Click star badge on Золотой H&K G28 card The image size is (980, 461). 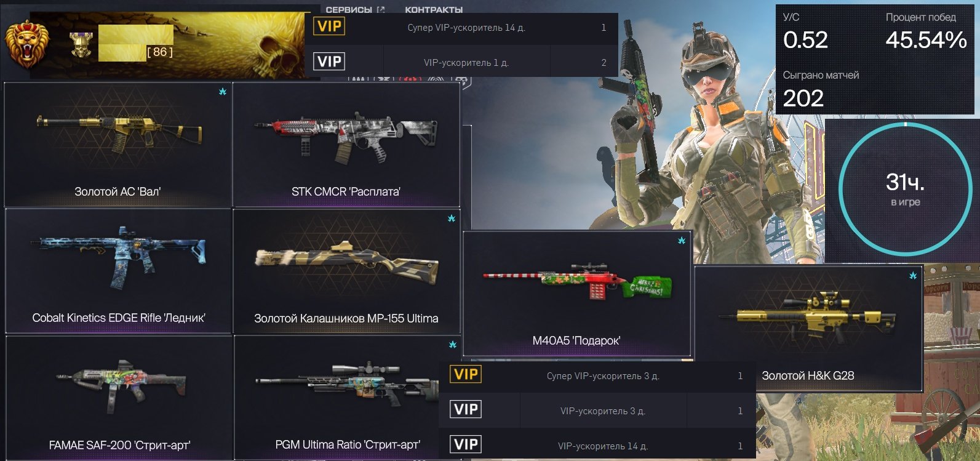[x=913, y=275]
